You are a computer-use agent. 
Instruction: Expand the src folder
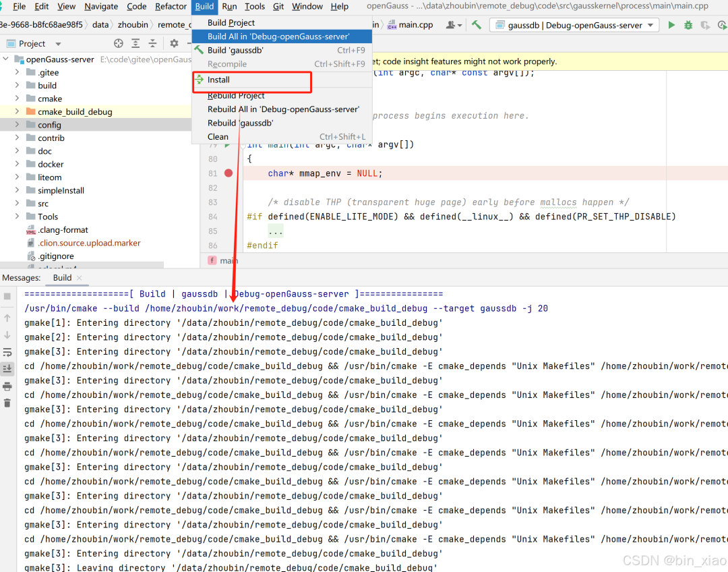click(x=17, y=203)
